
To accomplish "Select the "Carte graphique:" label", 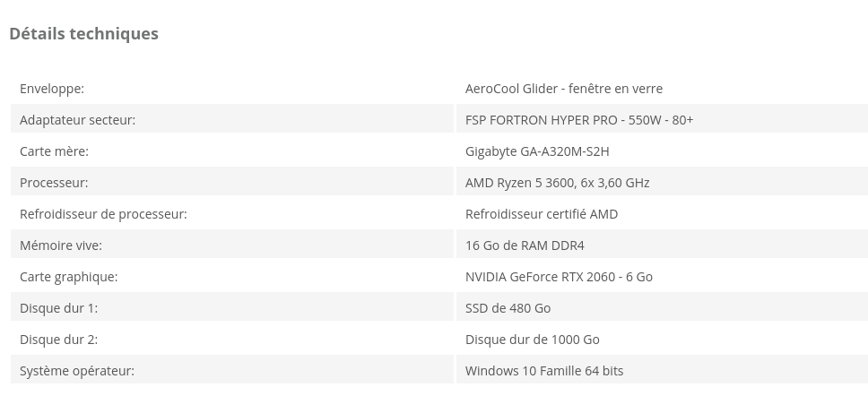I will 68,277.
